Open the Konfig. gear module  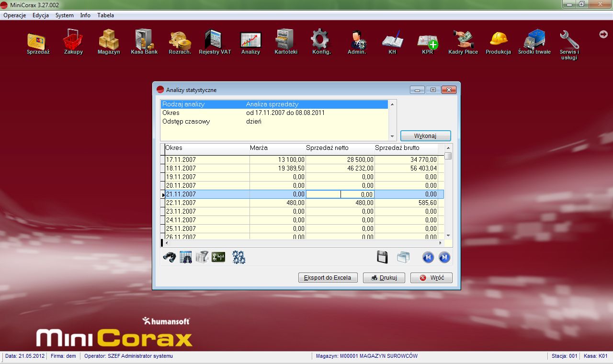click(321, 43)
